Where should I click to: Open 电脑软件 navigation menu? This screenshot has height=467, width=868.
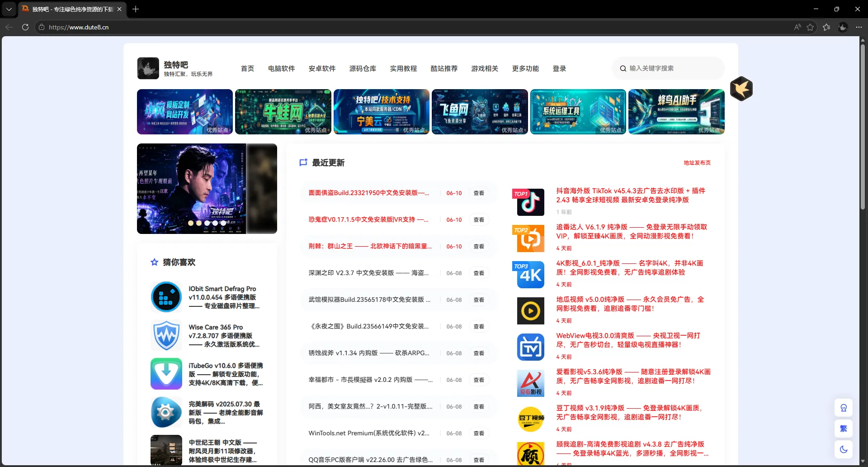[x=281, y=68]
